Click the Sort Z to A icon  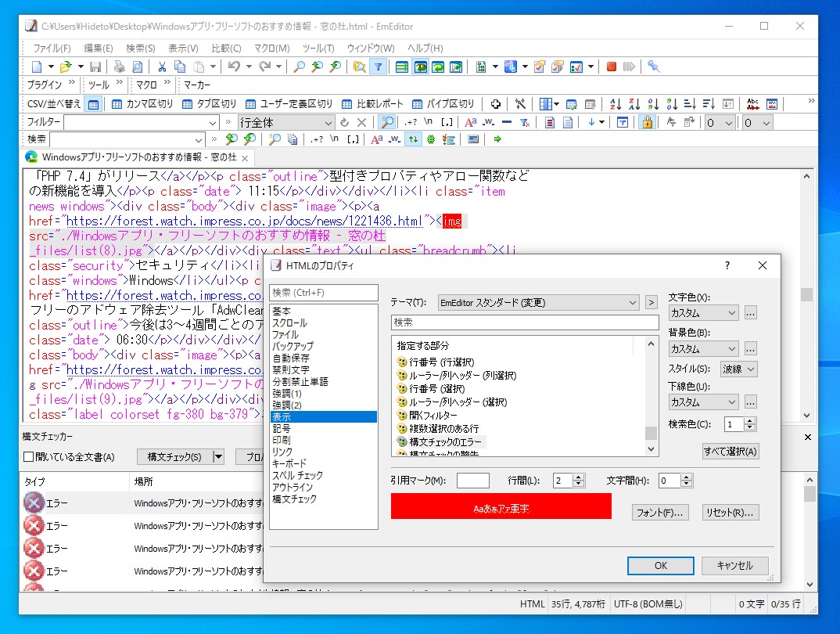tap(634, 104)
